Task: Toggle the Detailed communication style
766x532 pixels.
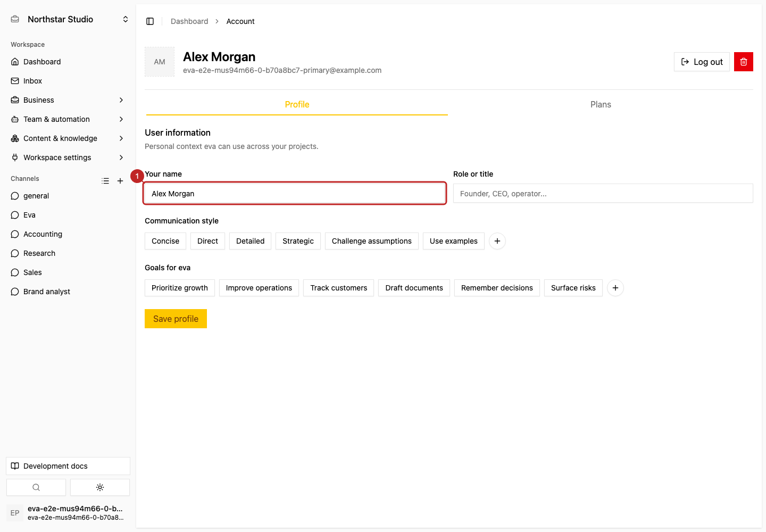Action: tap(251, 241)
